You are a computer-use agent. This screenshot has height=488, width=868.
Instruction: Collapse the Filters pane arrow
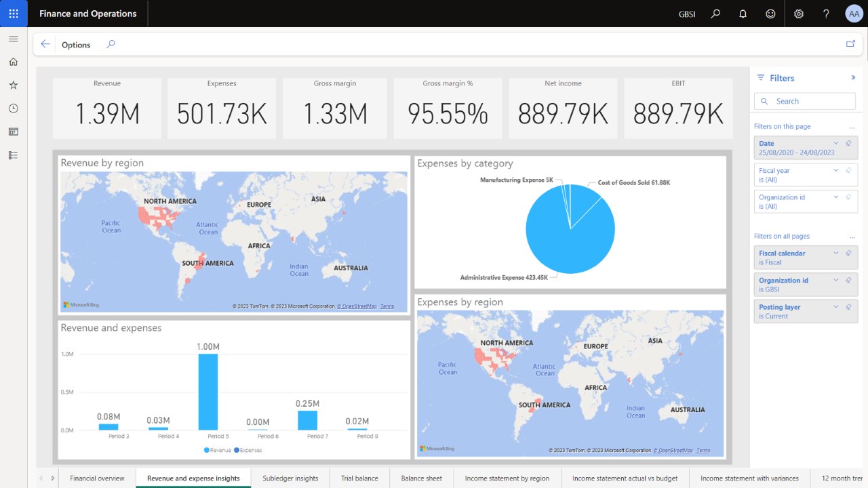click(853, 78)
